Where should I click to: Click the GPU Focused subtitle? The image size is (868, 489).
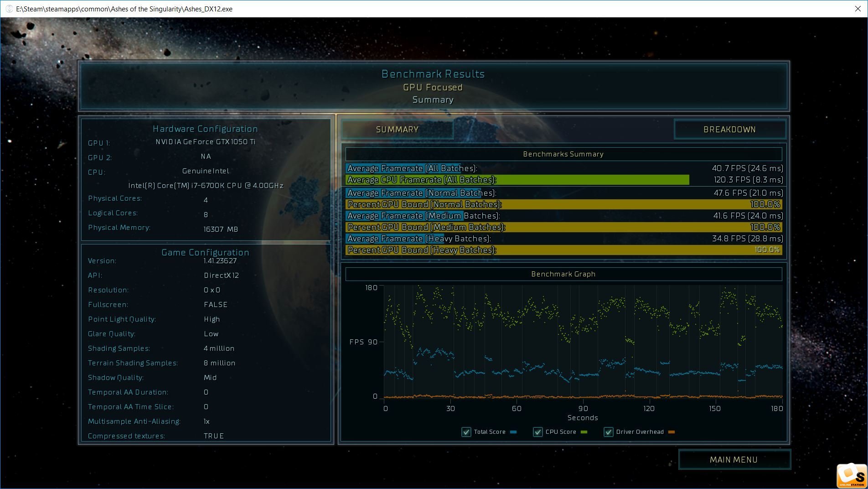click(x=433, y=87)
